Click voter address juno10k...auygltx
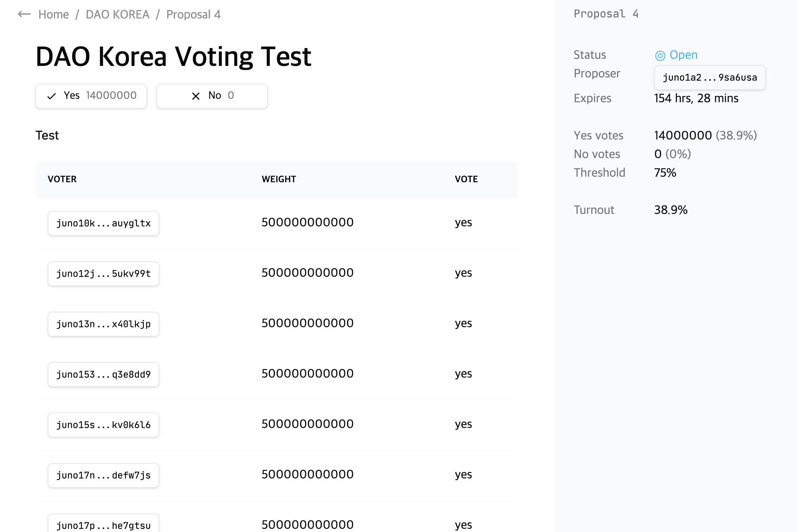The height and width of the screenshot is (532, 798). 104,223
